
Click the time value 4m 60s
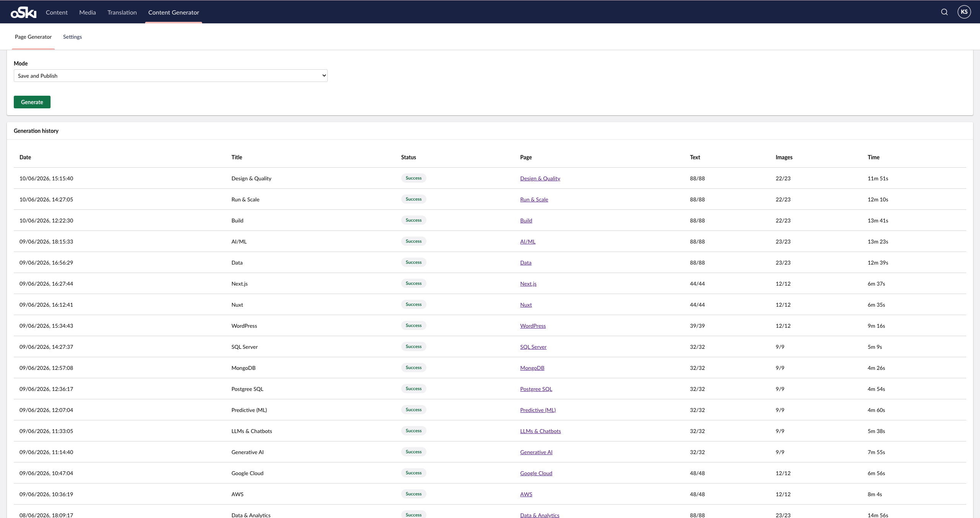coord(876,410)
